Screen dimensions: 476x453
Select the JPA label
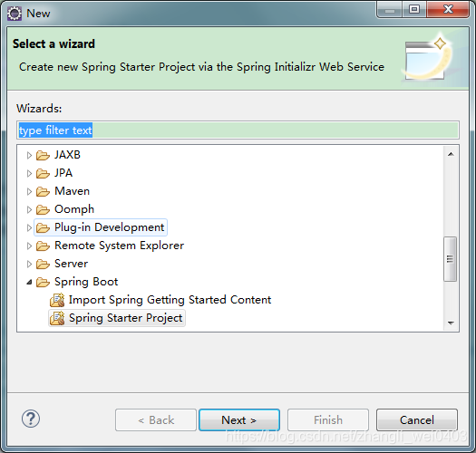[63, 173]
